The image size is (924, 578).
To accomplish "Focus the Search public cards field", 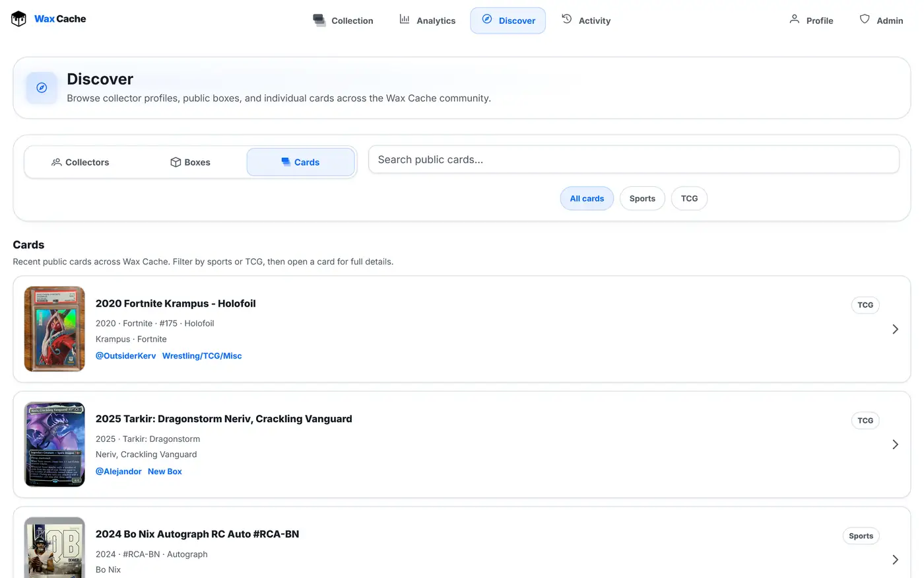I will [634, 160].
